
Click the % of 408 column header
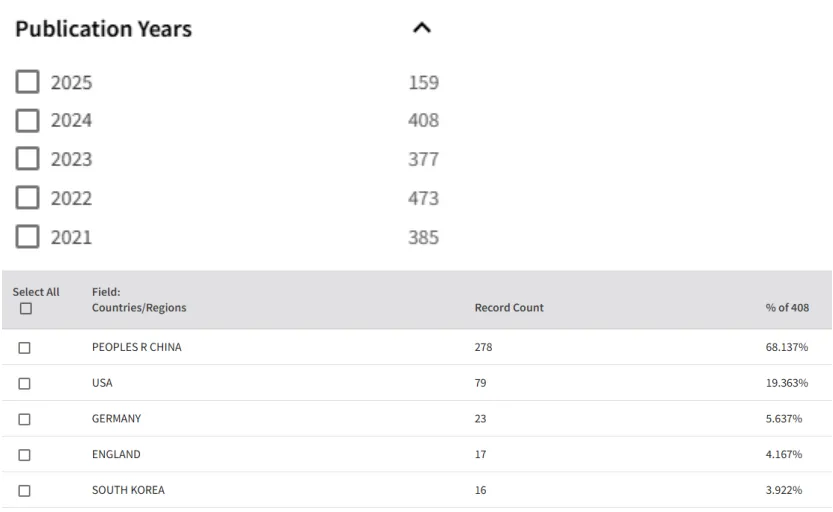tap(787, 308)
